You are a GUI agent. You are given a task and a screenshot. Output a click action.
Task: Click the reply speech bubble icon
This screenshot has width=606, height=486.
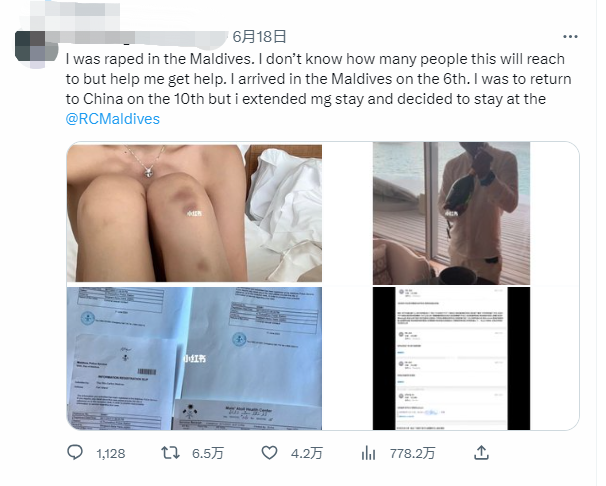(75, 452)
